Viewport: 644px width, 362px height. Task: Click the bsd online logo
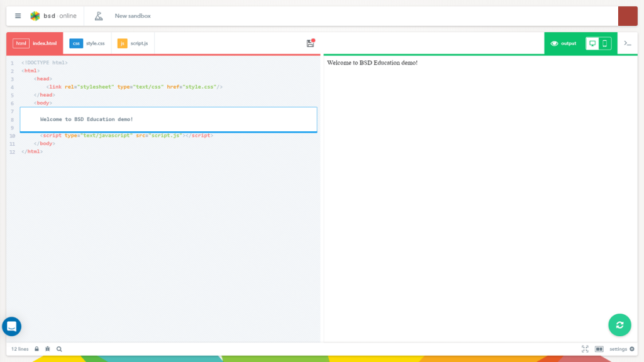(53, 16)
